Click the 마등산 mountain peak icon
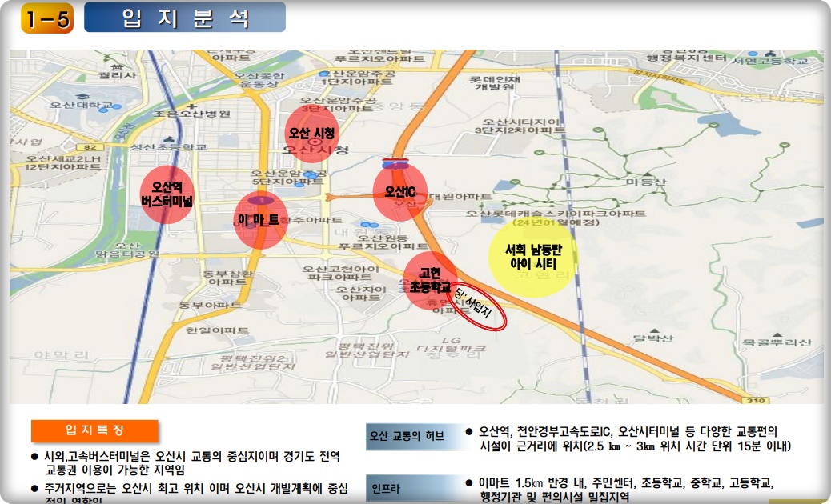 click(x=647, y=174)
